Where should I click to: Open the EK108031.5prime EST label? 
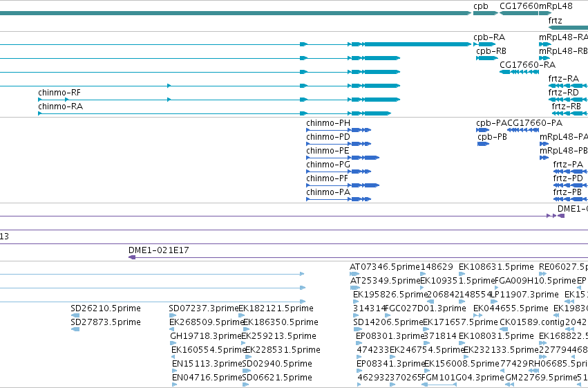[497, 336]
